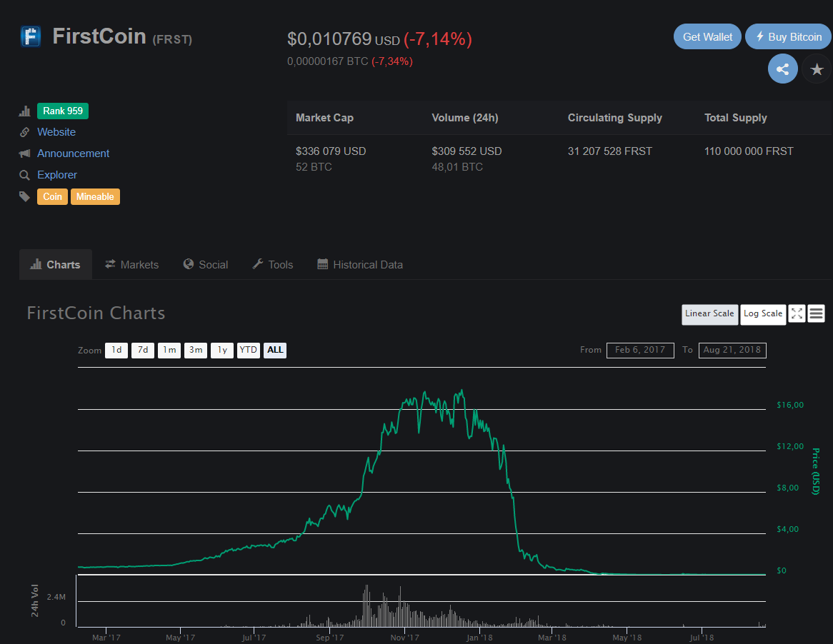Click the To date field

(732, 351)
